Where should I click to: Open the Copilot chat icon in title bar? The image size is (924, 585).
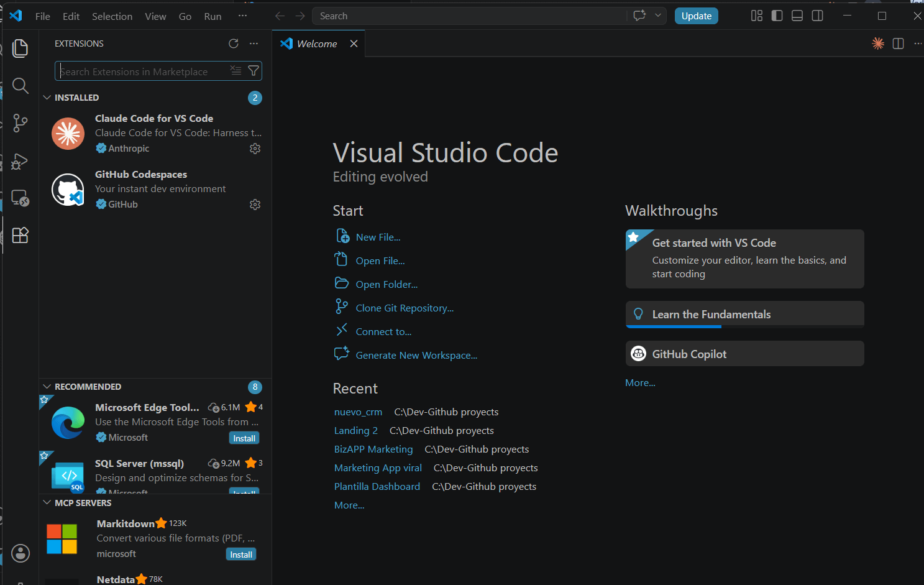[639, 16]
